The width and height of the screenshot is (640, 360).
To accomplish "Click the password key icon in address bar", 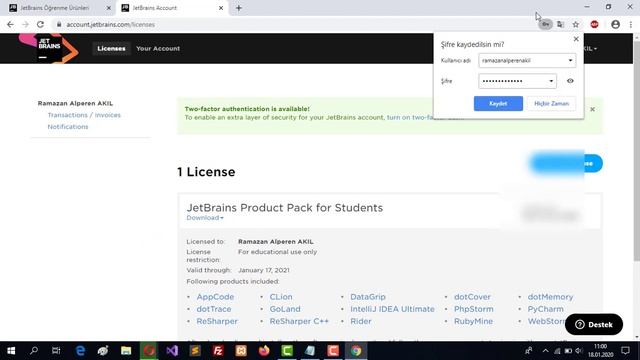I will [545, 24].
